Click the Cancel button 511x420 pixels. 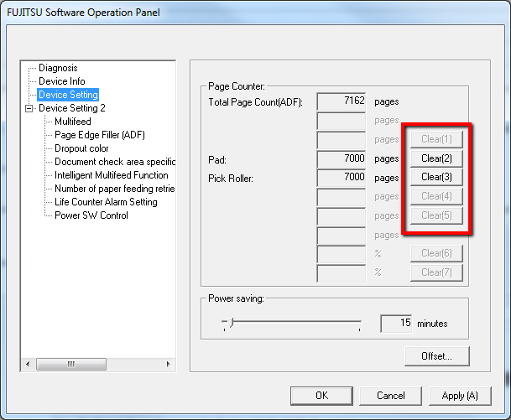tap(391, 396)
